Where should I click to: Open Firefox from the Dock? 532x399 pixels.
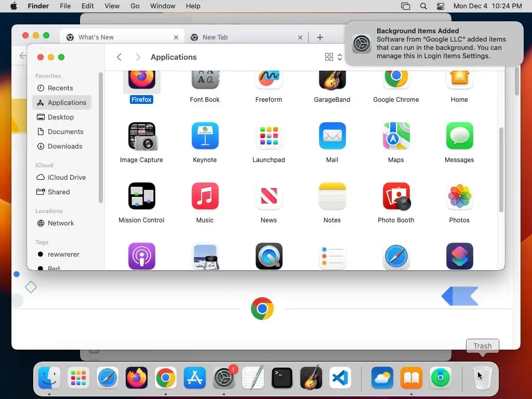137,378
